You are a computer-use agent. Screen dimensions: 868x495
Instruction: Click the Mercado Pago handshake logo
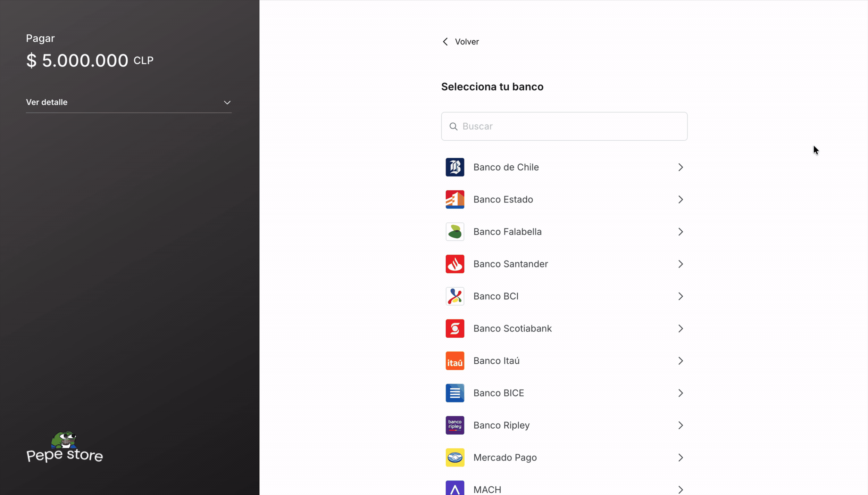tap(455, 458)
